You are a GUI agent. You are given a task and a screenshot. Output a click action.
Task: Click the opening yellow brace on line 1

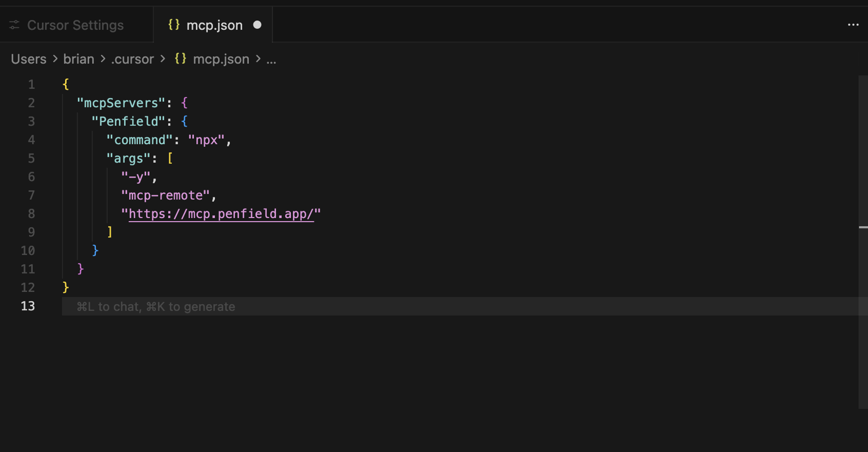[x=65, y=84]
